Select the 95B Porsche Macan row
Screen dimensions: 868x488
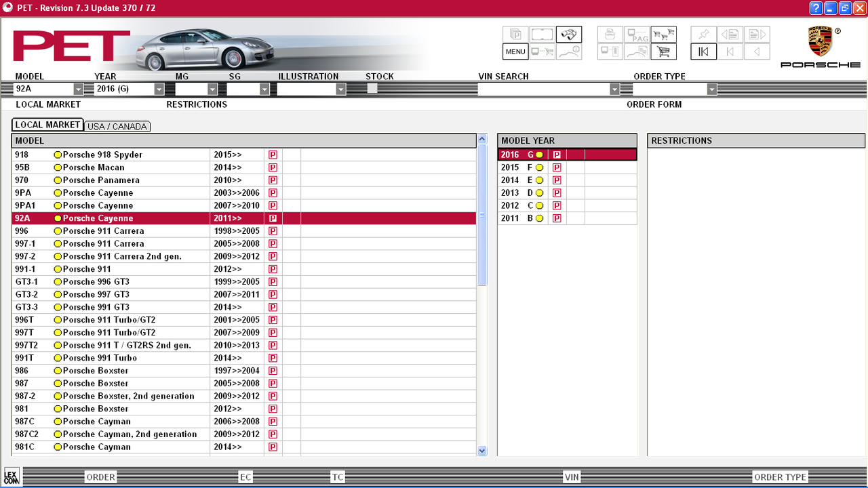pos(244,167)
